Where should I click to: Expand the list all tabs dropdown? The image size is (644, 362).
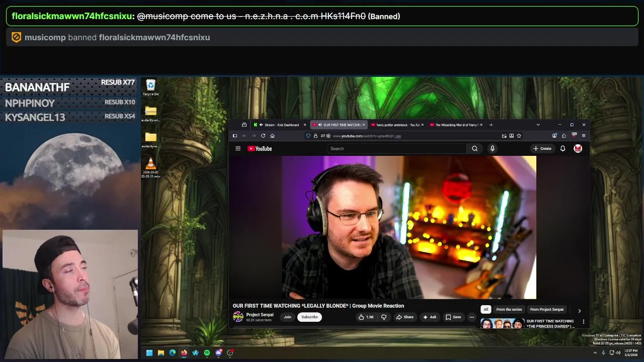click(x=538, y=125)
